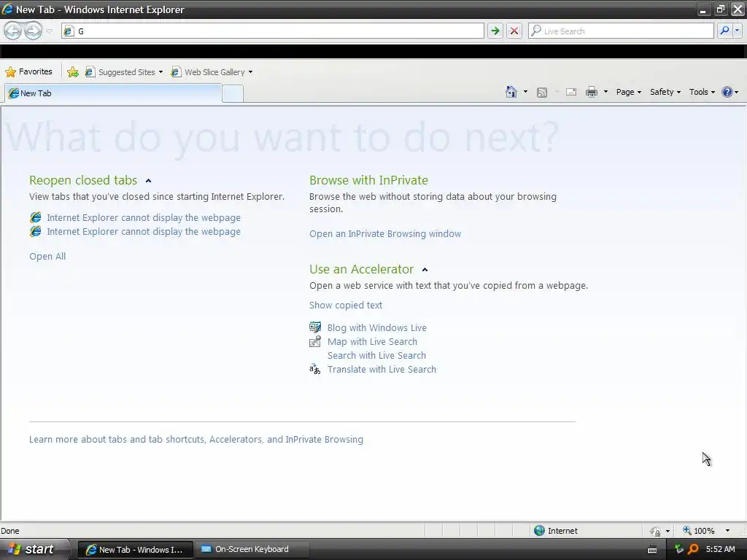747x560 pixels.
Task: Click the Translate with Live Search icon
Action: pos(315,369)
